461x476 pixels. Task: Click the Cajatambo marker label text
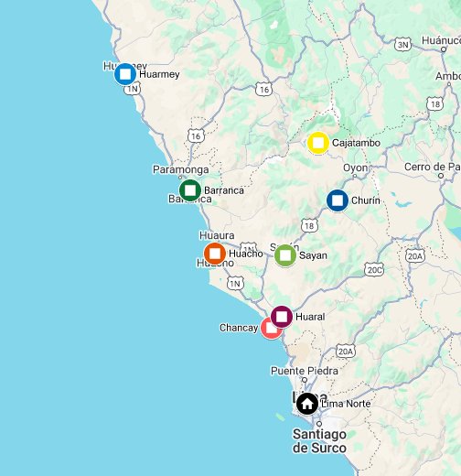point(356,143)
